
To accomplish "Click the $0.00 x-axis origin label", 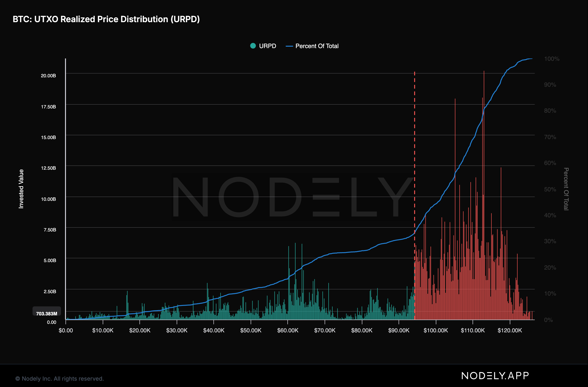I will tap(66, 330).
